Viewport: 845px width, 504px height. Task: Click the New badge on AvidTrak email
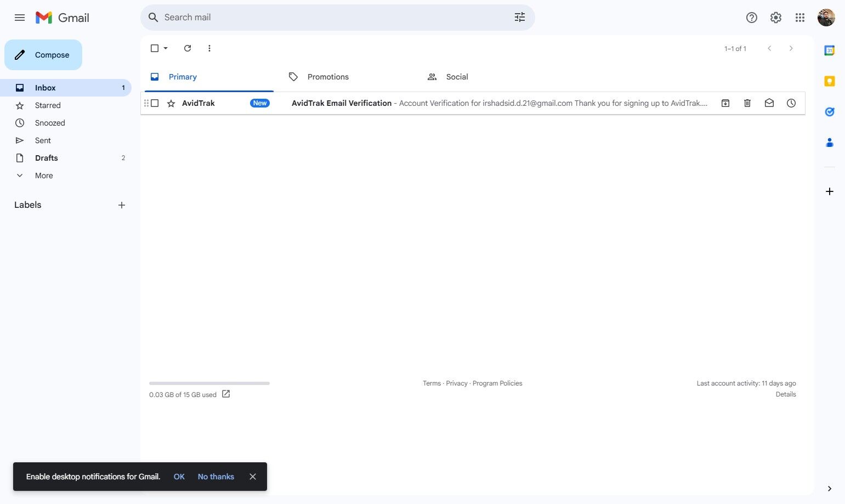pos(260,103)
